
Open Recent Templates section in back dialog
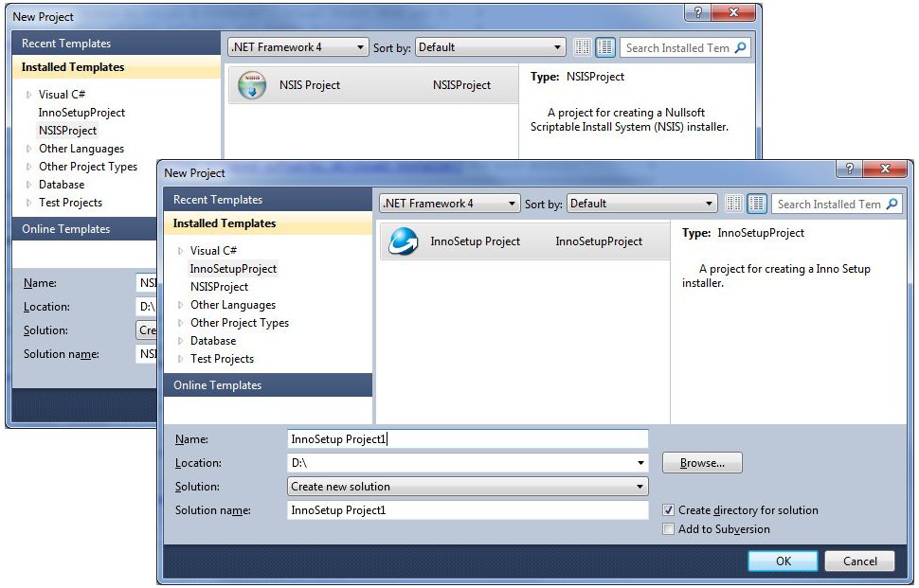pos(116,44)
